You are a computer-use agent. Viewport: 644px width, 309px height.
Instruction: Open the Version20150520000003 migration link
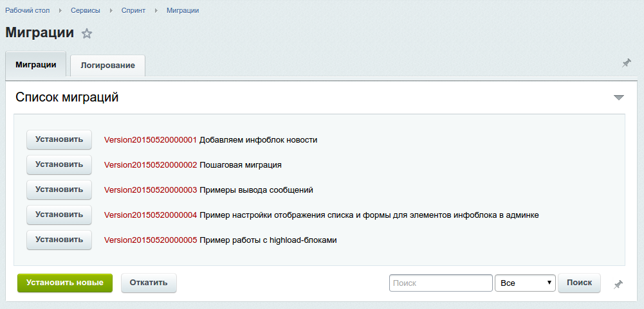tap(151, 190)
